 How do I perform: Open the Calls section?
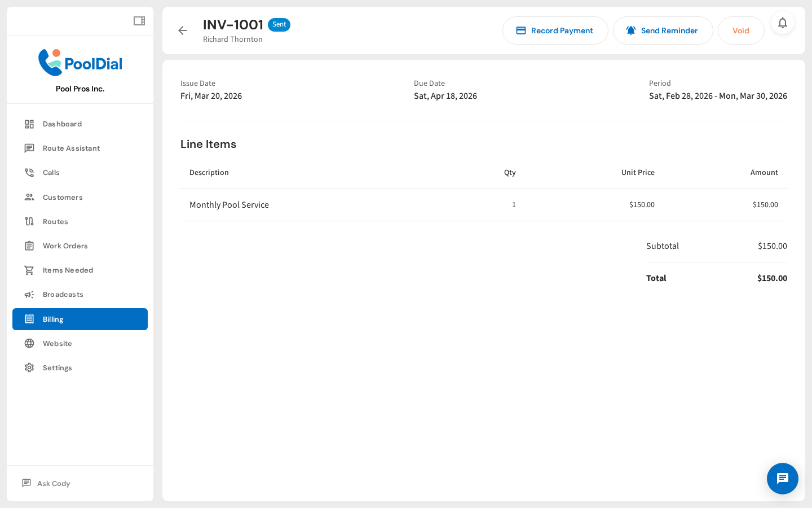(29, 172)
